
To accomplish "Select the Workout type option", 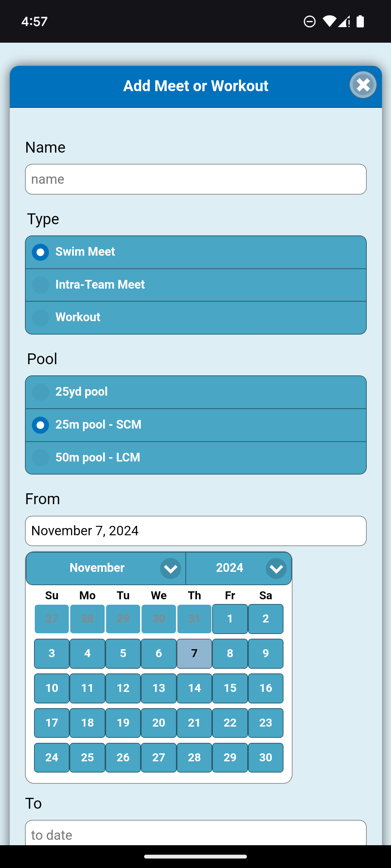I will (195, 318).
